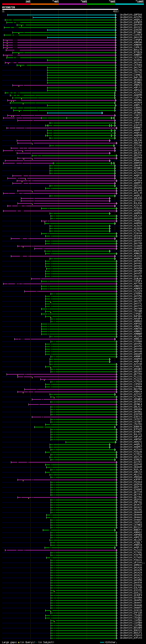
Task: Select the UniRef100_P15194 label
Action: coord(131,452)
